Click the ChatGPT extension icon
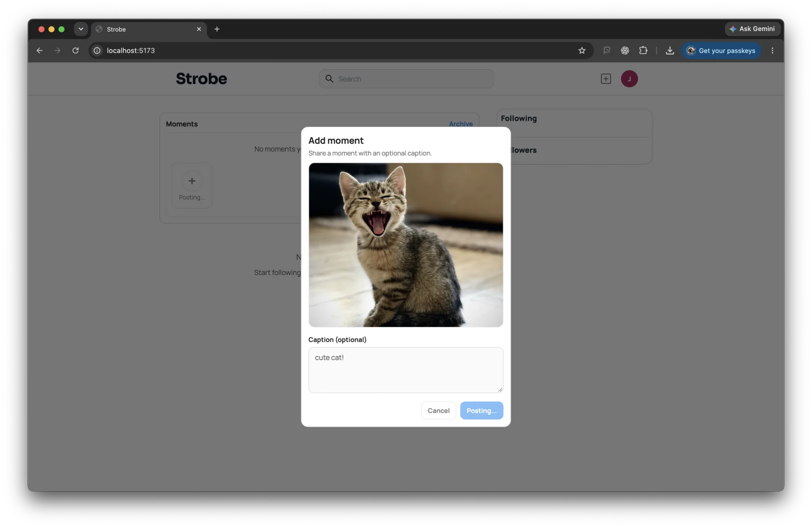The height and width of the screenshot is (528, 812). click(x=625, y=51)
